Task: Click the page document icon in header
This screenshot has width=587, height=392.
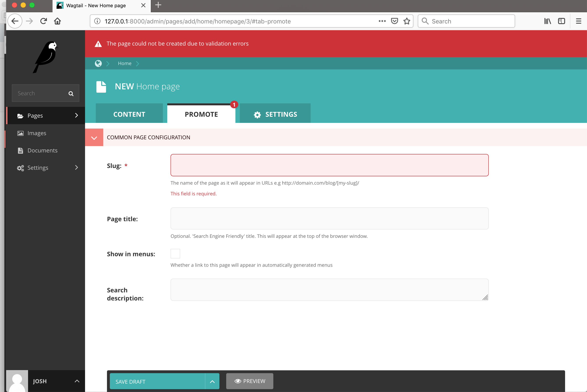Action: click(x=101, y=87)
